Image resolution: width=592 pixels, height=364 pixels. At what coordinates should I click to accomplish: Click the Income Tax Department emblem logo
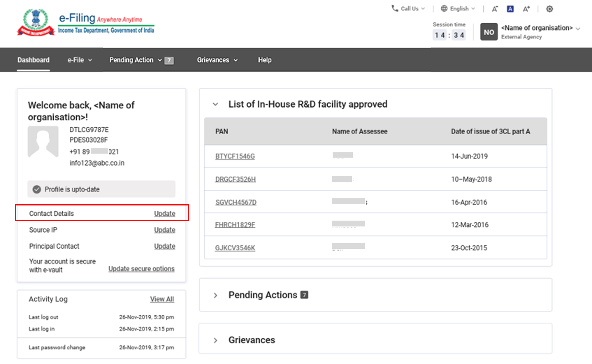tap(36, 22)
